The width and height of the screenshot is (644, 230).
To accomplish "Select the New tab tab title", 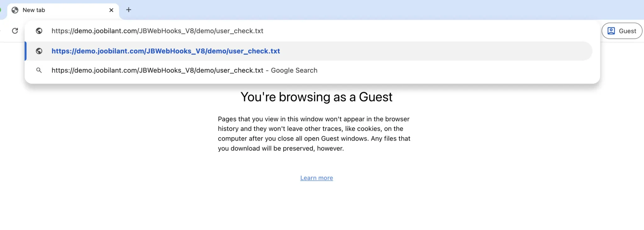I will pyautogui.click(x=34, y=10).
